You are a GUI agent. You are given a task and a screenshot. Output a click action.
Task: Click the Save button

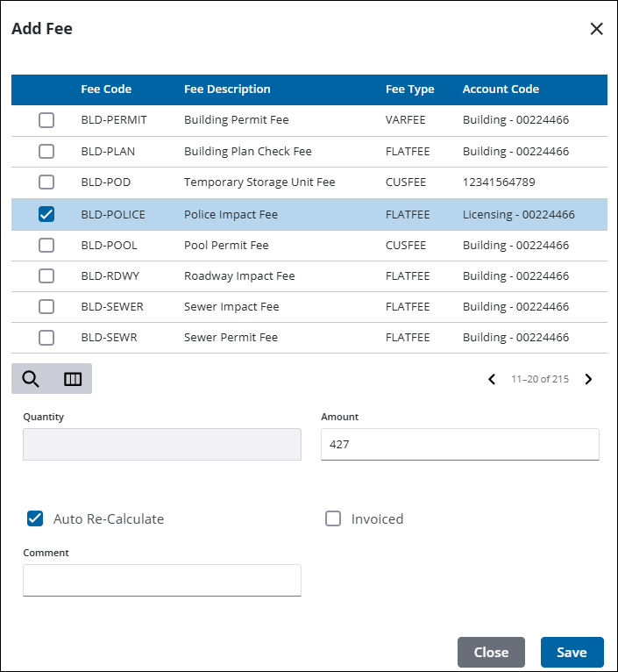(x=572, y=652)
